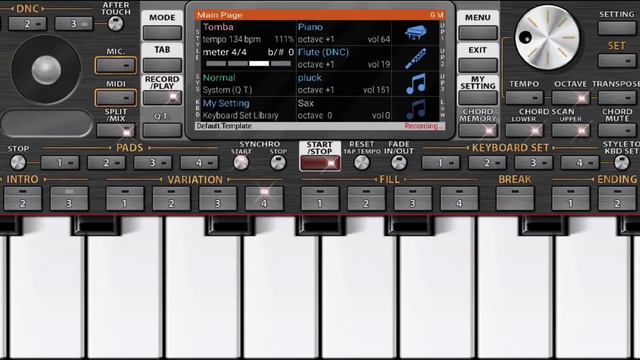Select Keyboard Set 3
This screenshot has width=640, height=360.
pos(533,163)
